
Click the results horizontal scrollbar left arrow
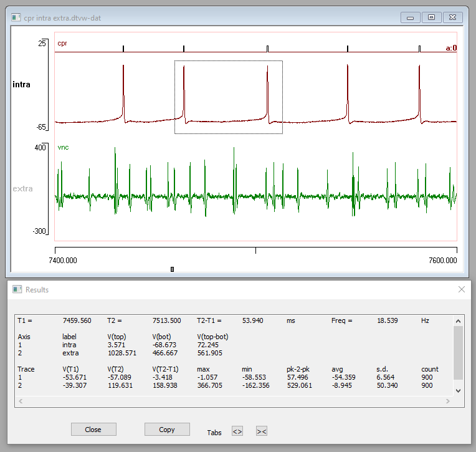point(20,400)
